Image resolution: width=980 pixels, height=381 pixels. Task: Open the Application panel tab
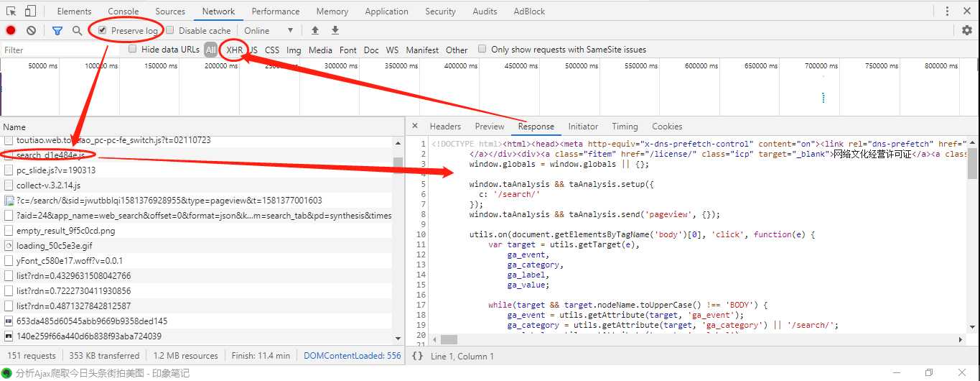coord(386,11)
